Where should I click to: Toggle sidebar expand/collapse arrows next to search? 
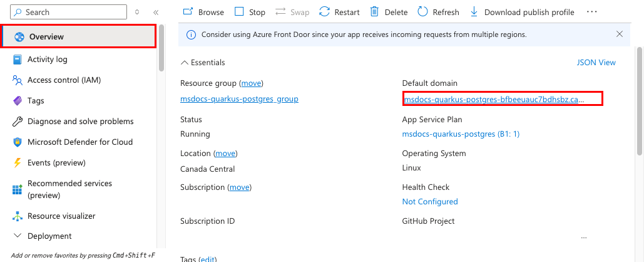click(137, 13)
